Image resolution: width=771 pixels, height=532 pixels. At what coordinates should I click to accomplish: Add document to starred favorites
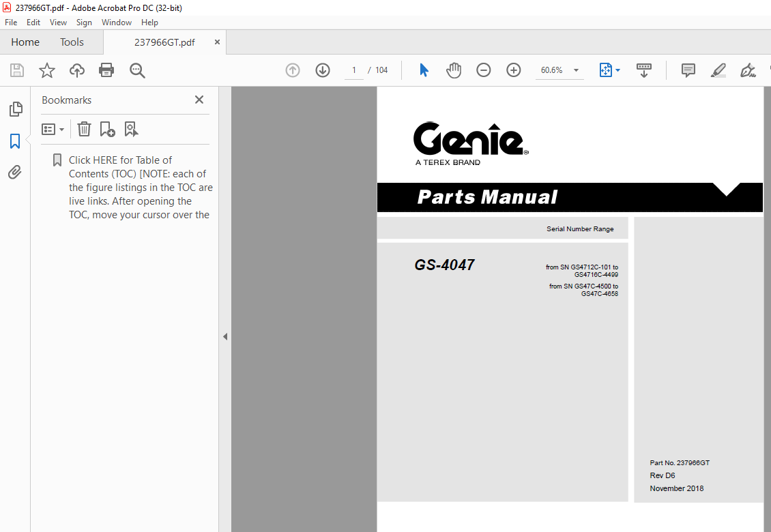[46, 70]
